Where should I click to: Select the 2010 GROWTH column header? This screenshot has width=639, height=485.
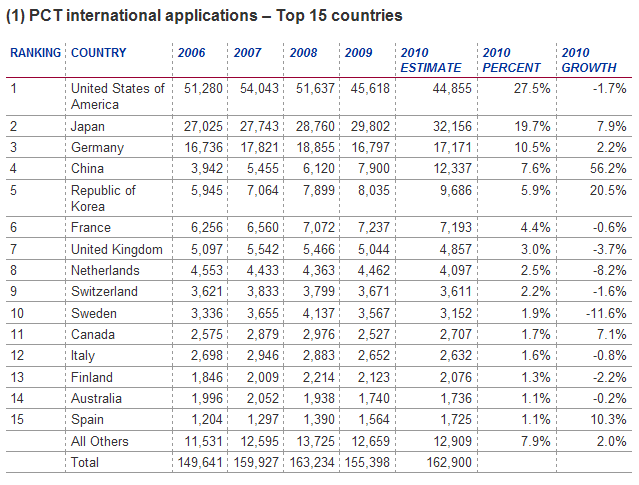point(589,60)
